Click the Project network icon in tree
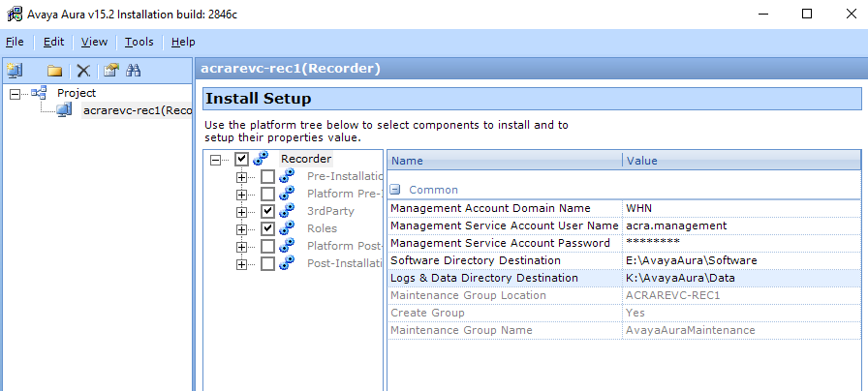The image size is (868, 391). (40, 93)
